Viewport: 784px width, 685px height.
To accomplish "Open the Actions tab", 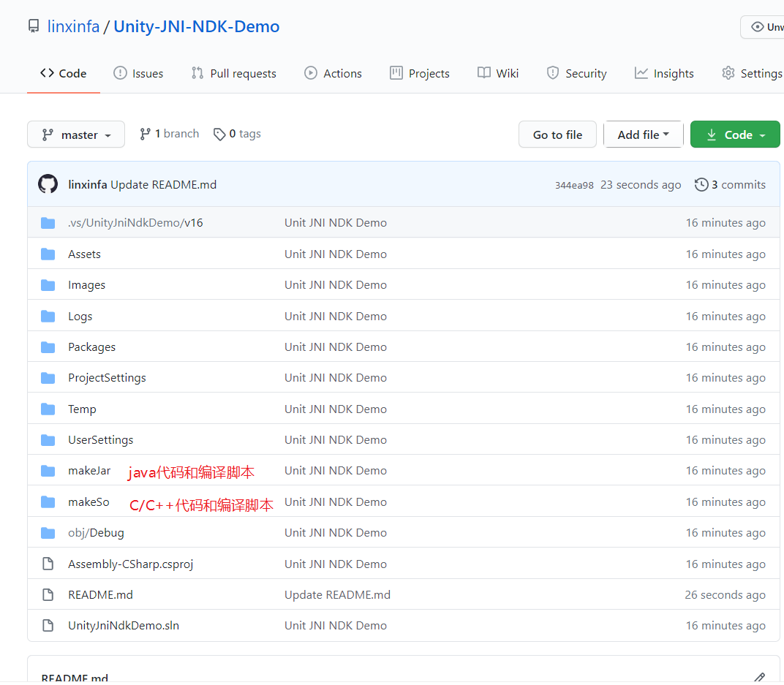I will pos(333,73).
